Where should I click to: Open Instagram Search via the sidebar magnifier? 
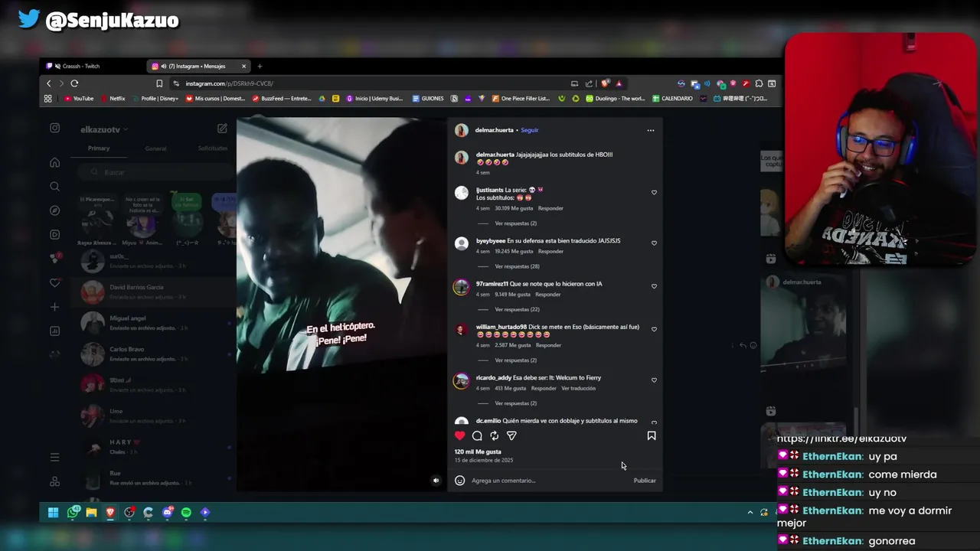[54, 187]
